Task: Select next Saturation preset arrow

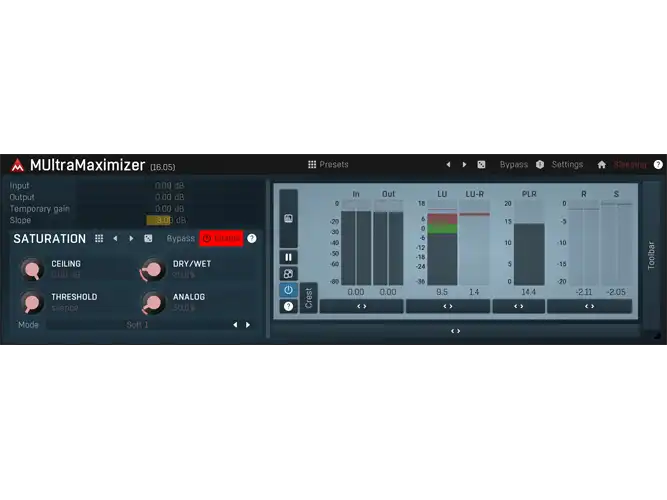Action: pyautogui.click(x=131, y=239)
